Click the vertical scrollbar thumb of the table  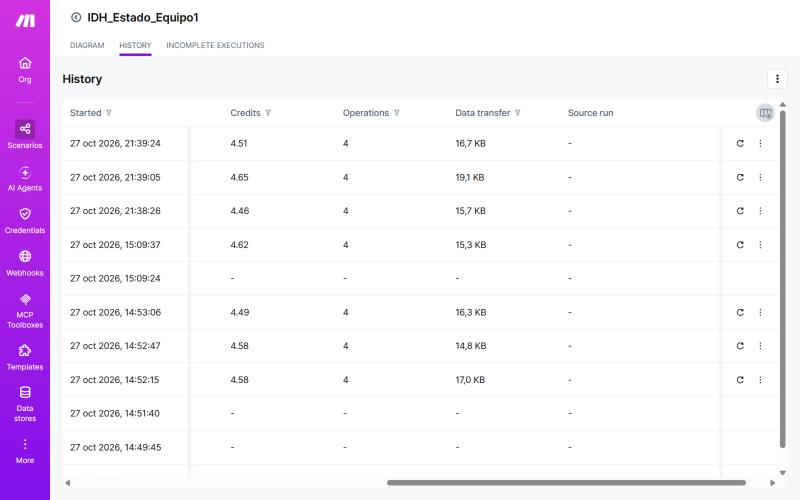pyautogui.click(x=782, y=279)
